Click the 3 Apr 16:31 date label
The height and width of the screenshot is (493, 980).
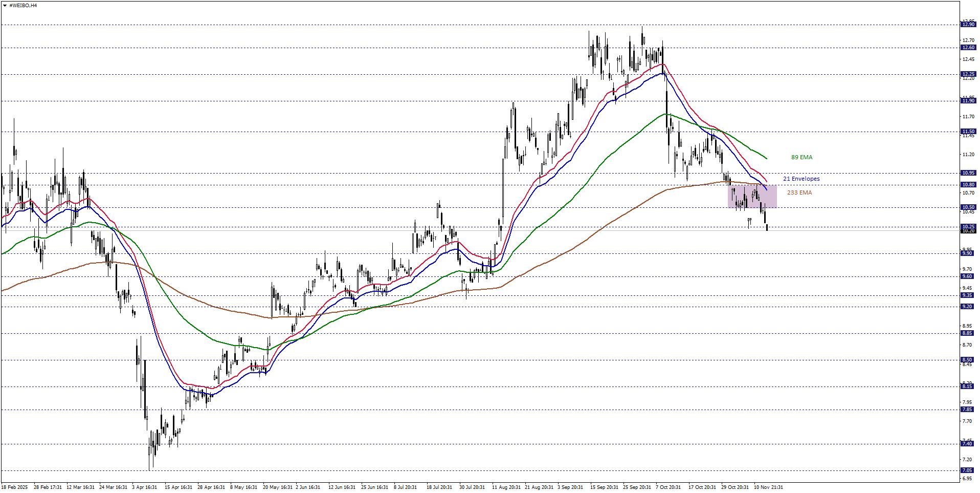tap(144, 487)
